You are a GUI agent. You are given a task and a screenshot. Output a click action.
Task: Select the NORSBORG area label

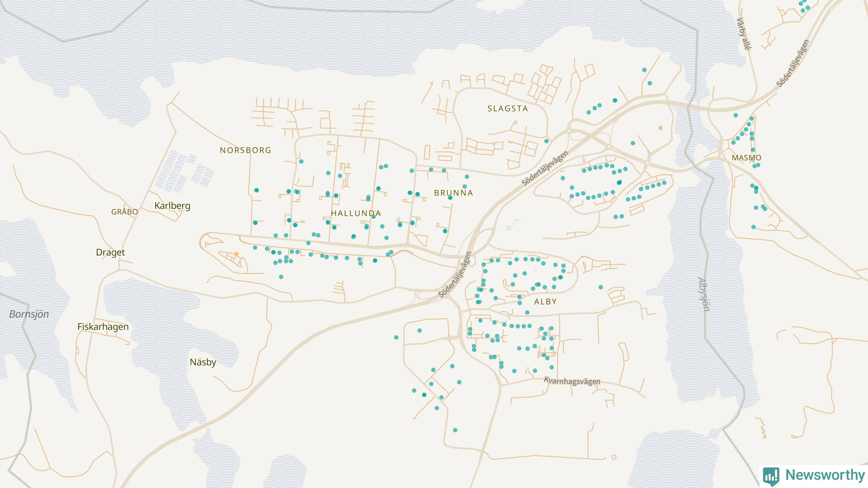point(245,150)
